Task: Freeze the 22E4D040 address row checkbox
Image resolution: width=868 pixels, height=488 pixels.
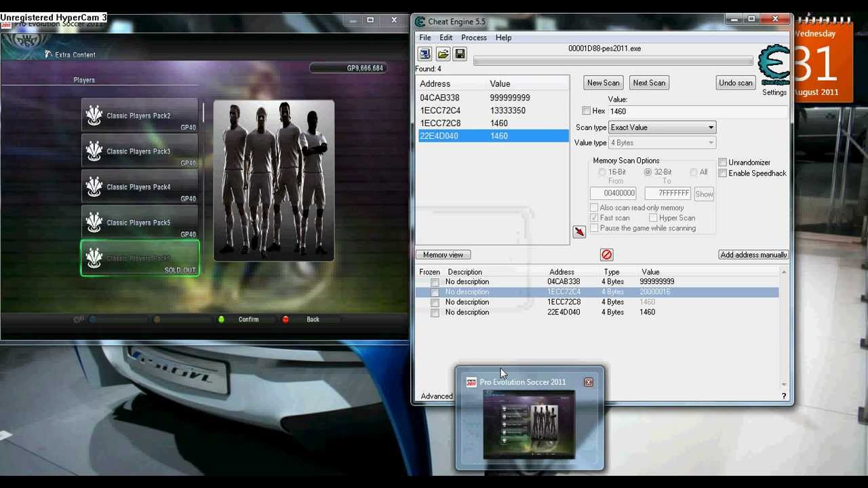Action: (x=435, y=312)
